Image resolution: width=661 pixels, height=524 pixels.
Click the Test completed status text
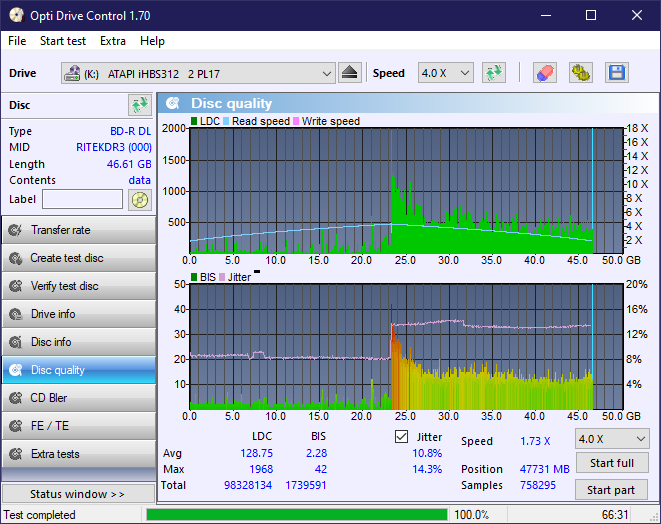(40, 515)
